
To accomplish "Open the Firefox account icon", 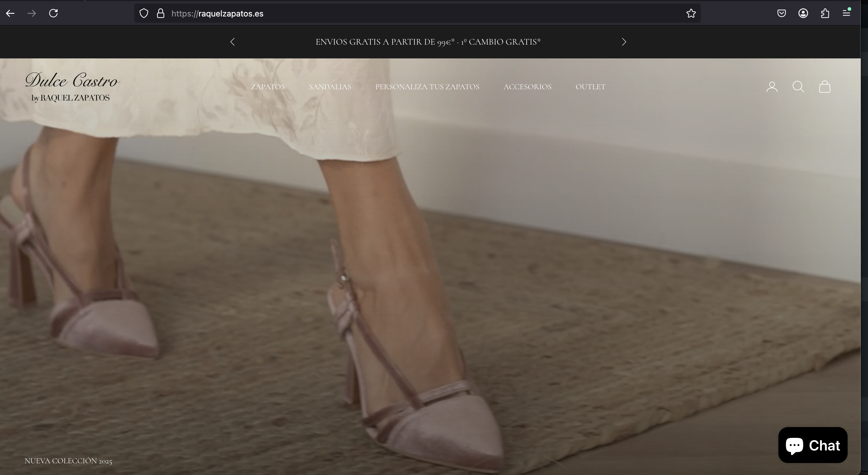I will click(x=803, y=13).
